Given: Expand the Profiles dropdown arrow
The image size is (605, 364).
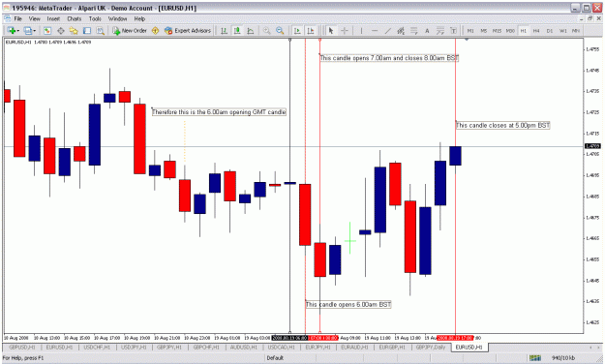Looking at the screenshot, I should click(x=35, y=31).
